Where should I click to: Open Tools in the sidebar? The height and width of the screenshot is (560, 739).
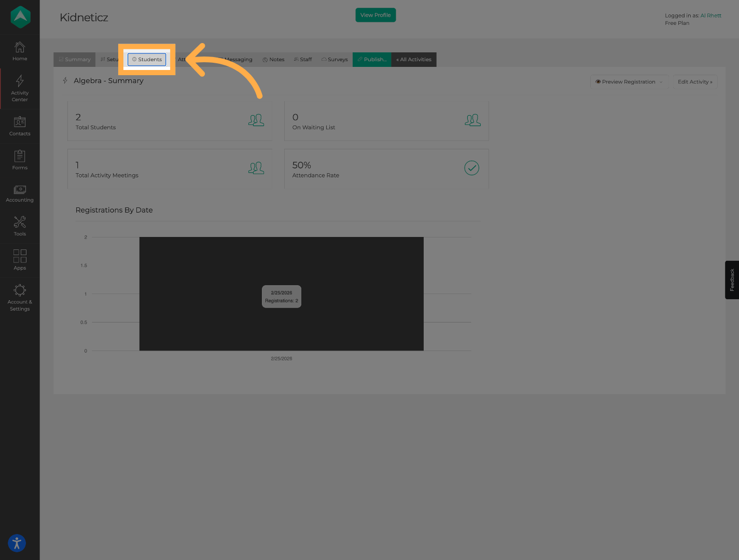pyautogui.click(x=20, y=227)
